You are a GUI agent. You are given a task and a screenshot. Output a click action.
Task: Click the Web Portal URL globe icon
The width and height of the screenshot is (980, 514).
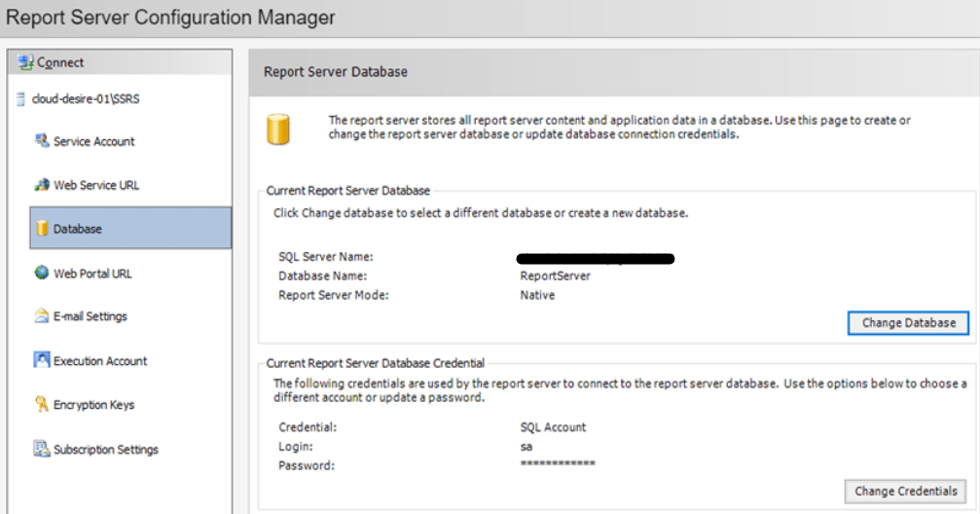click(42, 274)
